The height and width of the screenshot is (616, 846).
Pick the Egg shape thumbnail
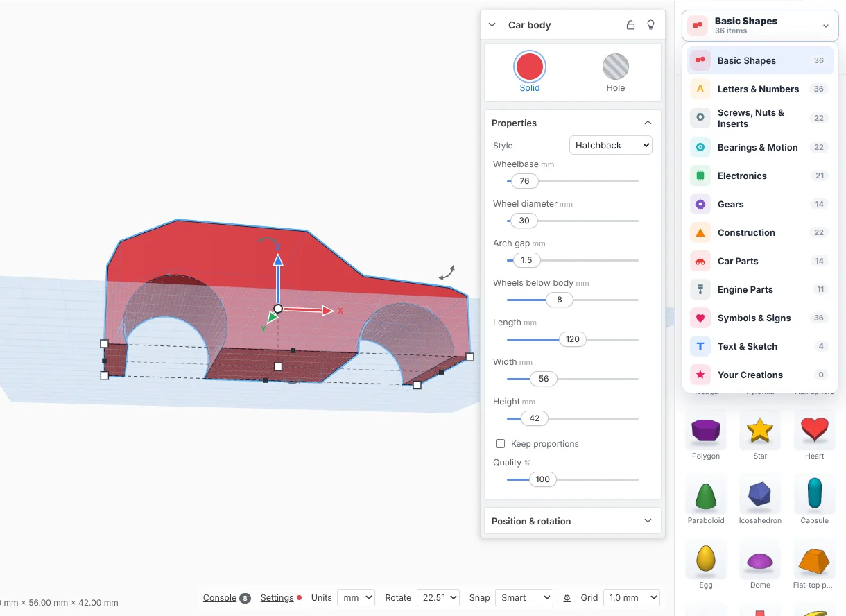pos(706,560)
